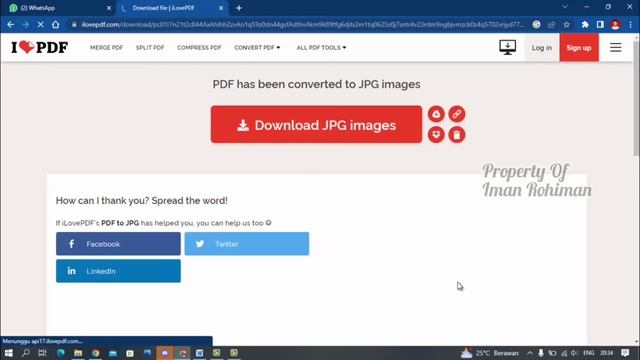The height and width of the screenshot is (360, 640).
Task: Open the Google icon in the address bar
Action: pyautogui.click(x=536, y=24)
